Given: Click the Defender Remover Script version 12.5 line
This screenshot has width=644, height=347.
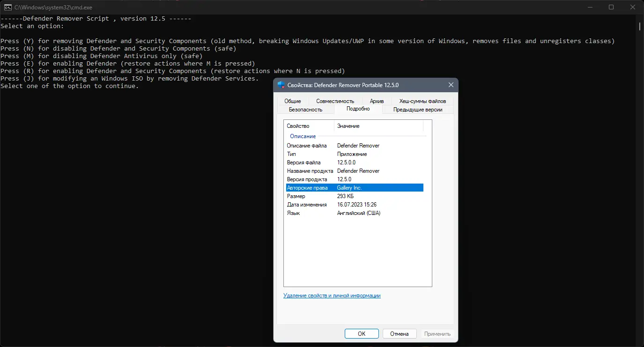Looking at the screenshot, I should point(96,19).
